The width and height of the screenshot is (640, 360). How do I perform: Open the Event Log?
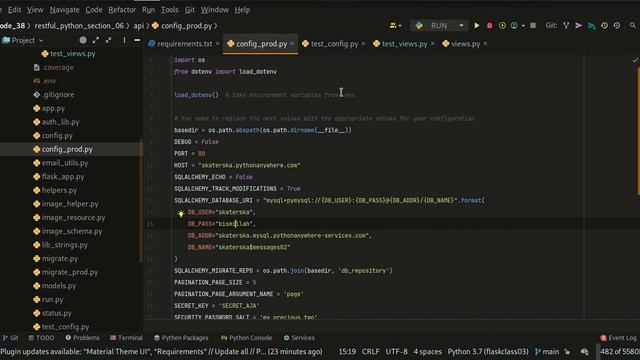tap(618, 338)
